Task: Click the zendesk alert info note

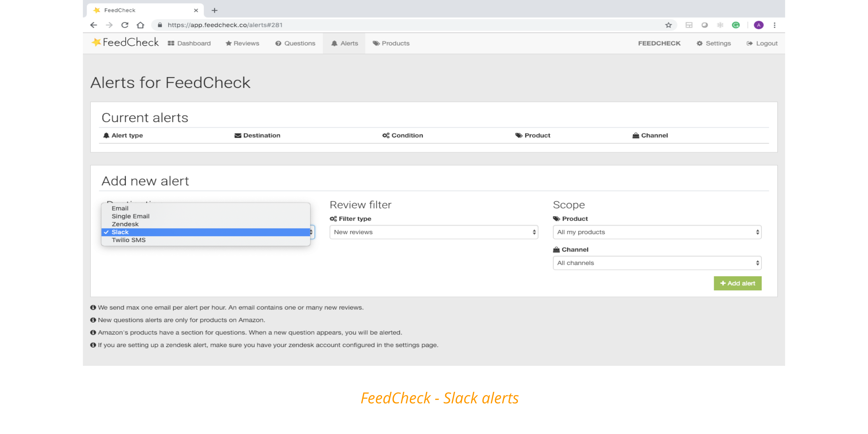Action: [265, 345]
